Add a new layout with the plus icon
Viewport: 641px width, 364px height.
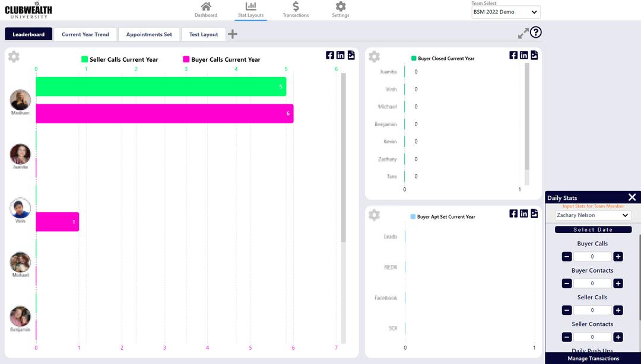233,34
